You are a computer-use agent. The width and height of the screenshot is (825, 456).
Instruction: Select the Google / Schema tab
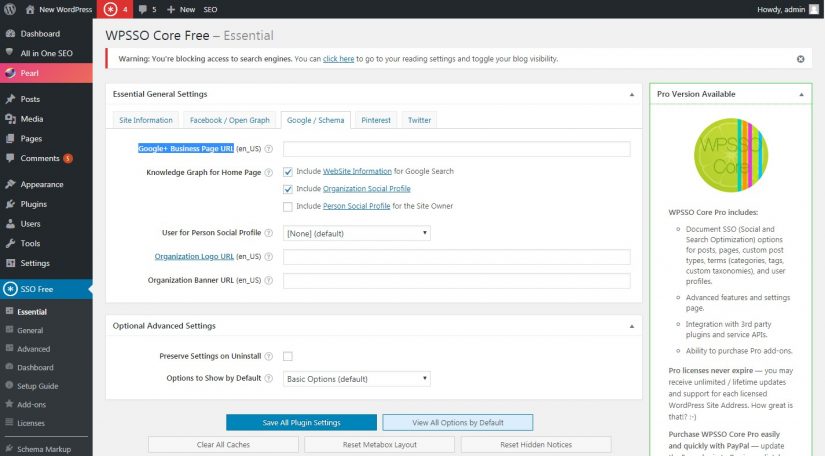(x=315, y=120)
